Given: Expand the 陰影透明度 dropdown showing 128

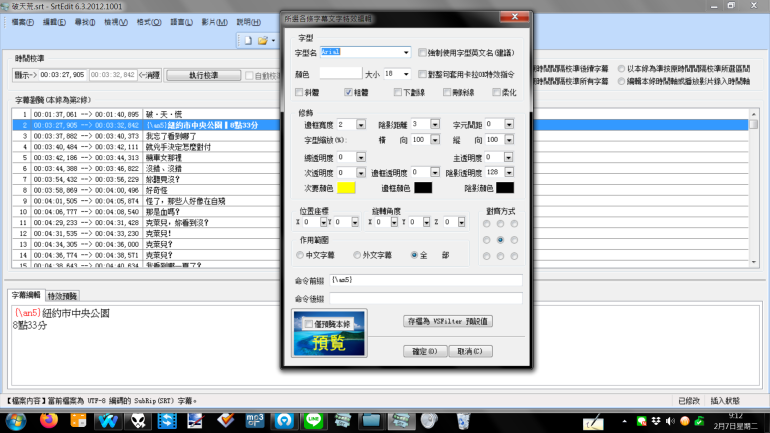Looking at the screenshot, I should (x=509, y=173).
